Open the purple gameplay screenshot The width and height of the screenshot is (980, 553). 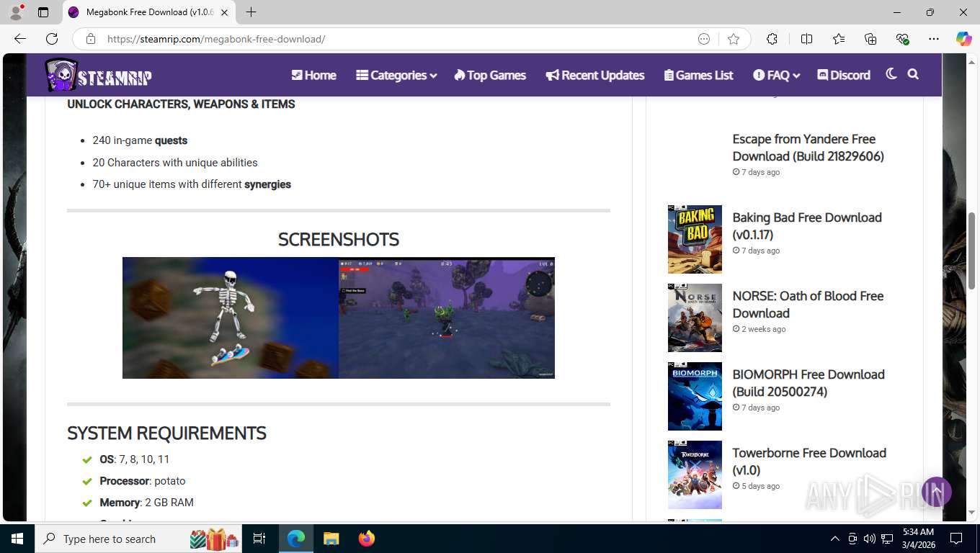tap(447, 318)
